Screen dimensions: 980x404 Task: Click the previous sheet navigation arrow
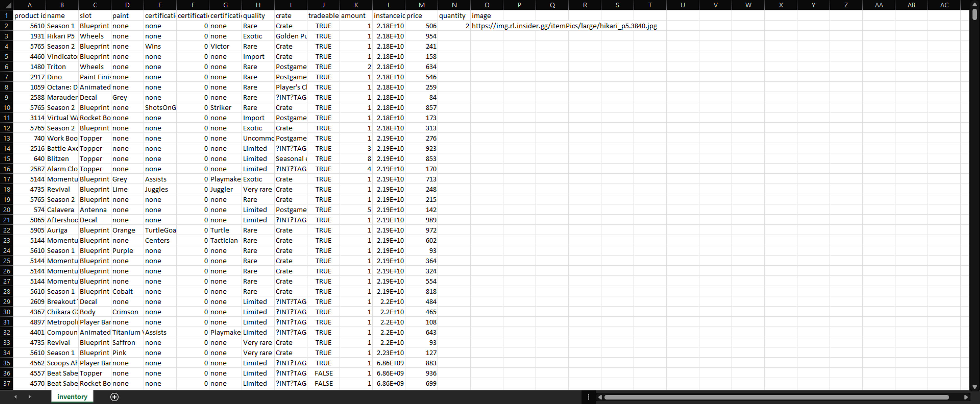click(16, 397)
